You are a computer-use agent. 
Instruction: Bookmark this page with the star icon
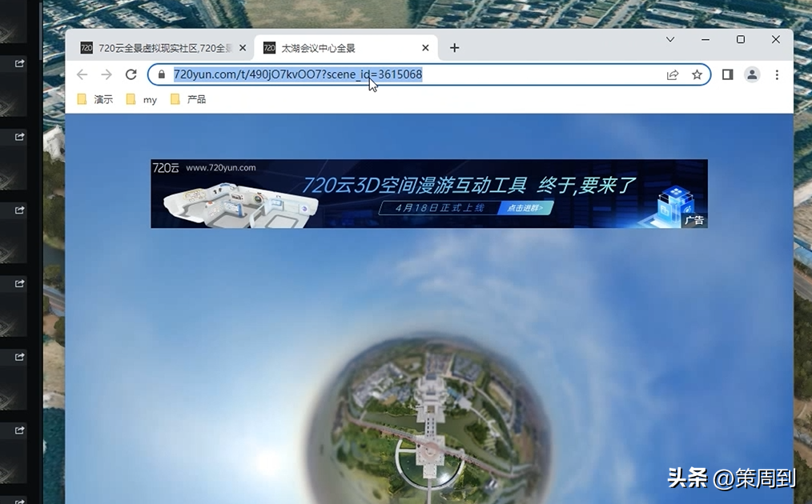pos(697,74)
